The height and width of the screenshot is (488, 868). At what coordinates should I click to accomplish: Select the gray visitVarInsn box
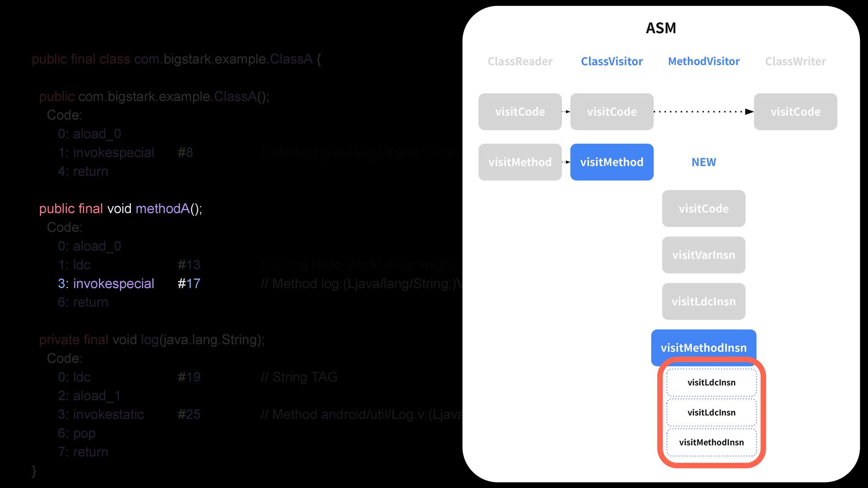[x=703, y=255]
